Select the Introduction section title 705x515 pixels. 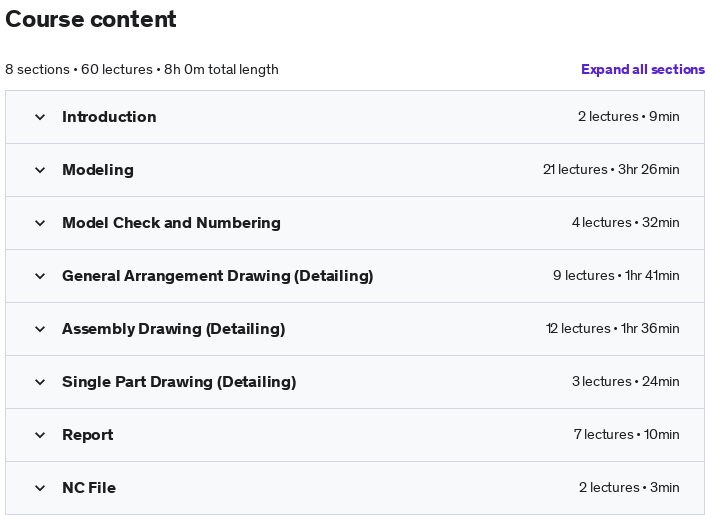[109, 117]
